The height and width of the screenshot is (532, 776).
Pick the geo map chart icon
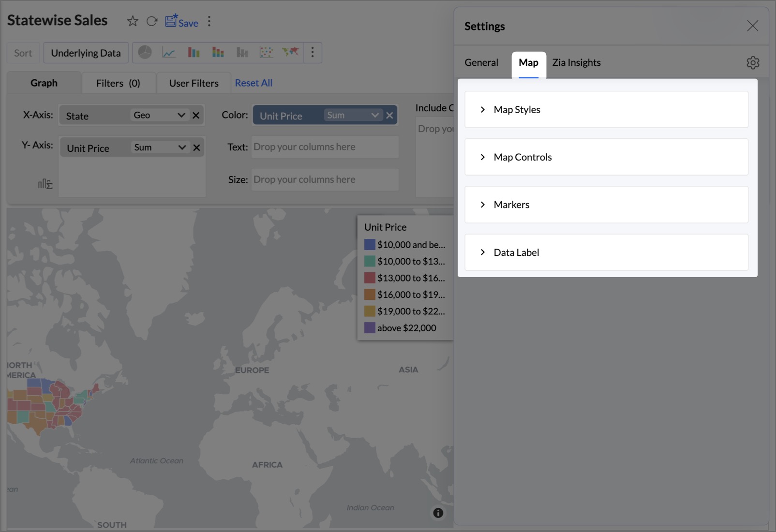click(290, 52)
